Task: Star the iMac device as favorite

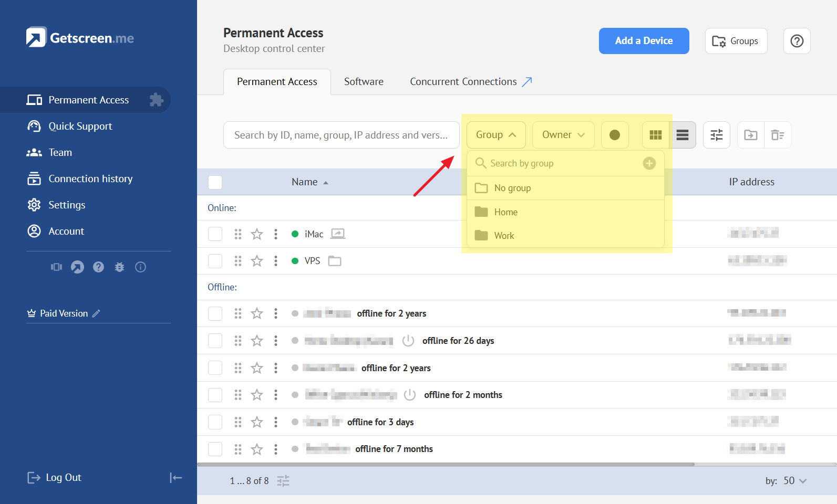Action: (x=257, y=234)
